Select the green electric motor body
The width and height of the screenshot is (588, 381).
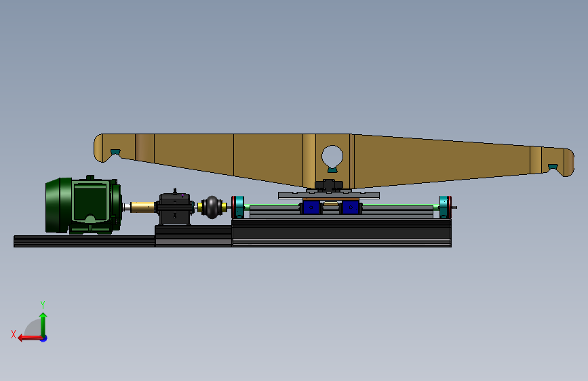click(90, 204)
